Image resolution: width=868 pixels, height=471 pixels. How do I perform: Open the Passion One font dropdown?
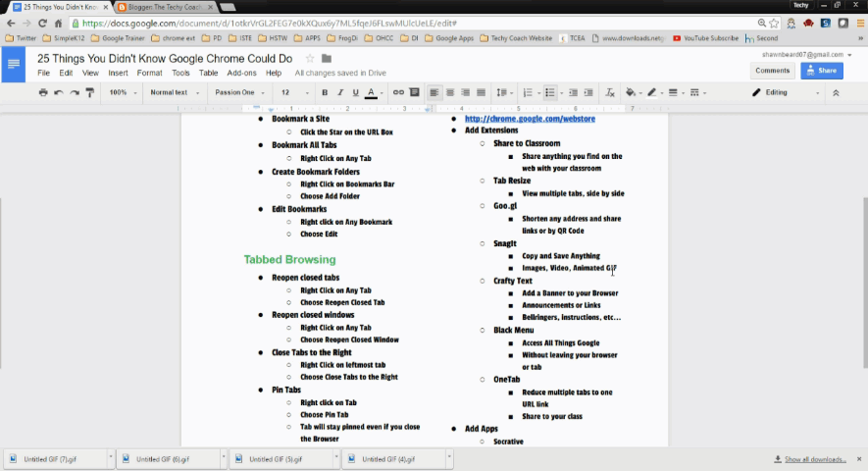click(x=240, y=92)
